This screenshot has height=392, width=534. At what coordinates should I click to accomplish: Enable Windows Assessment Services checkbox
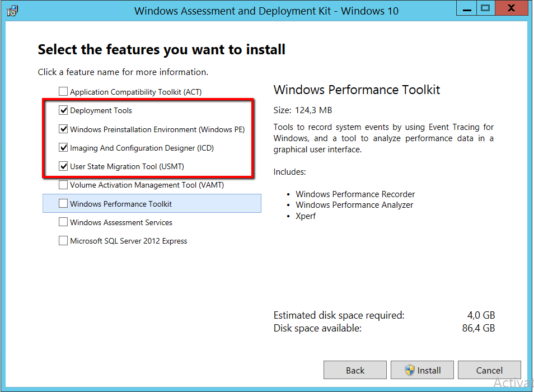63,222
